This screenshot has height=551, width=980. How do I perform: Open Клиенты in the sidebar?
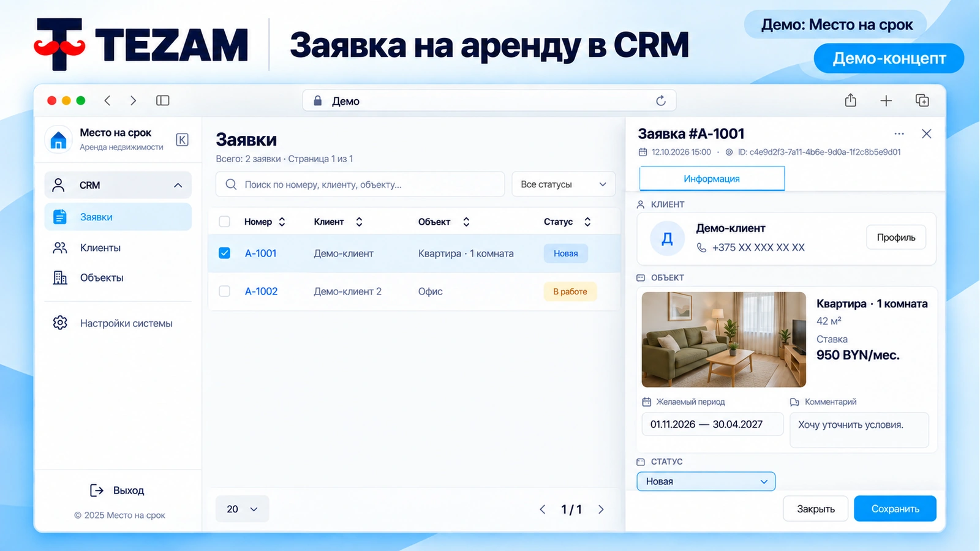pyautogui.click(x=118, y=247)
